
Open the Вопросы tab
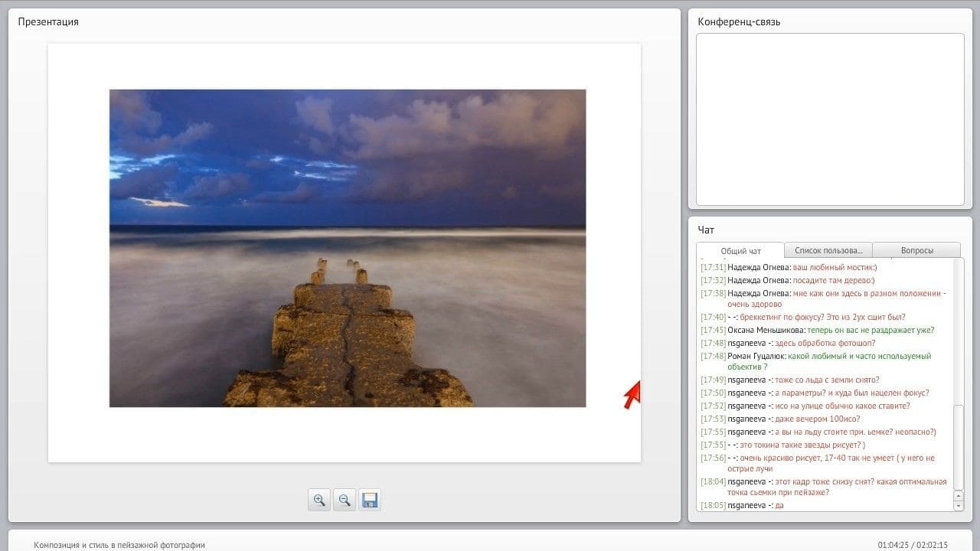(x=916, y=250)
